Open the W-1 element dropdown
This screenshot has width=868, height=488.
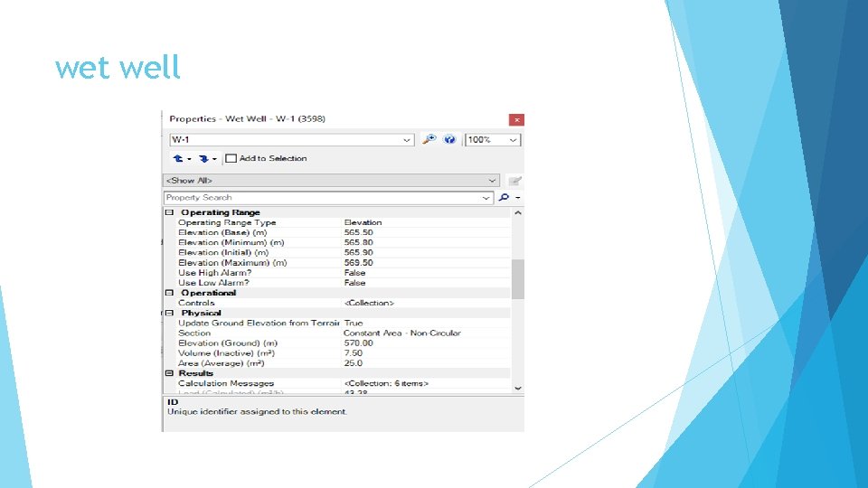coord(407,140)
